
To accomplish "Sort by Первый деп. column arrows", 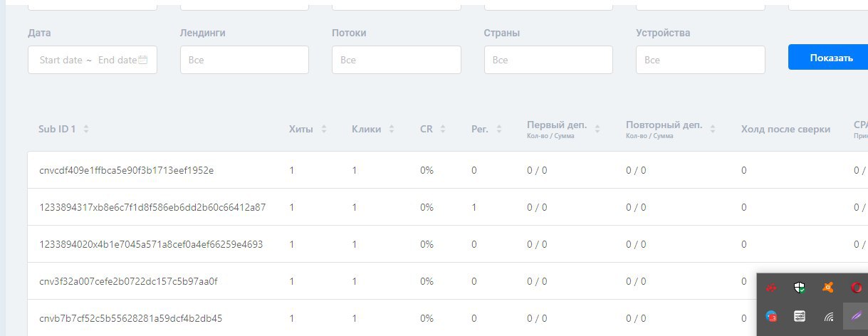I will pos(597,130).
